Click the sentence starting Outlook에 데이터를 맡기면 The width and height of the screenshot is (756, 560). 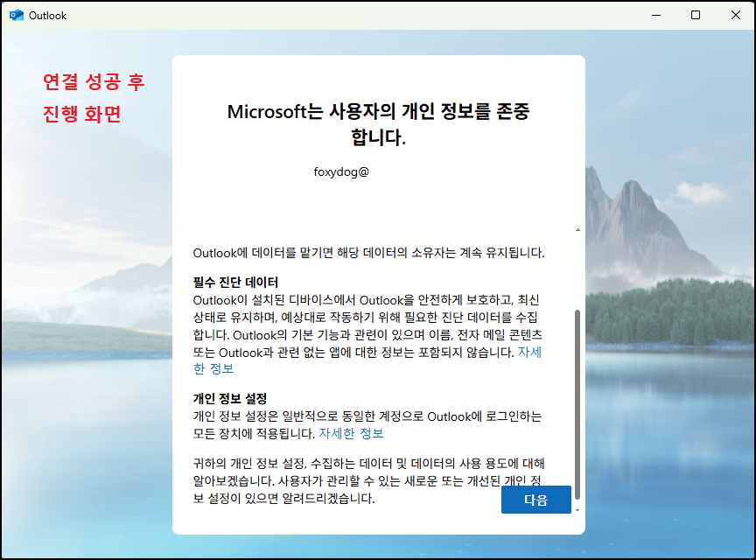369,253
